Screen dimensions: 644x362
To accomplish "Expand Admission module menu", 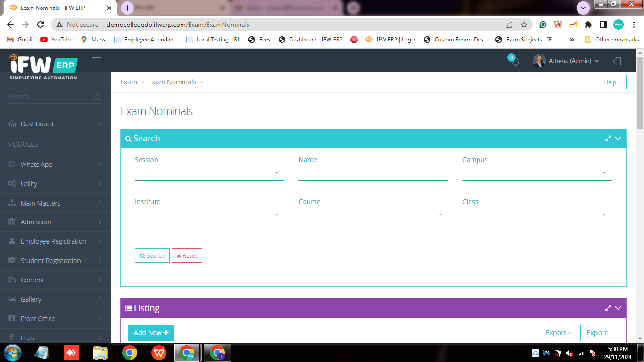I will pos(55,222).
